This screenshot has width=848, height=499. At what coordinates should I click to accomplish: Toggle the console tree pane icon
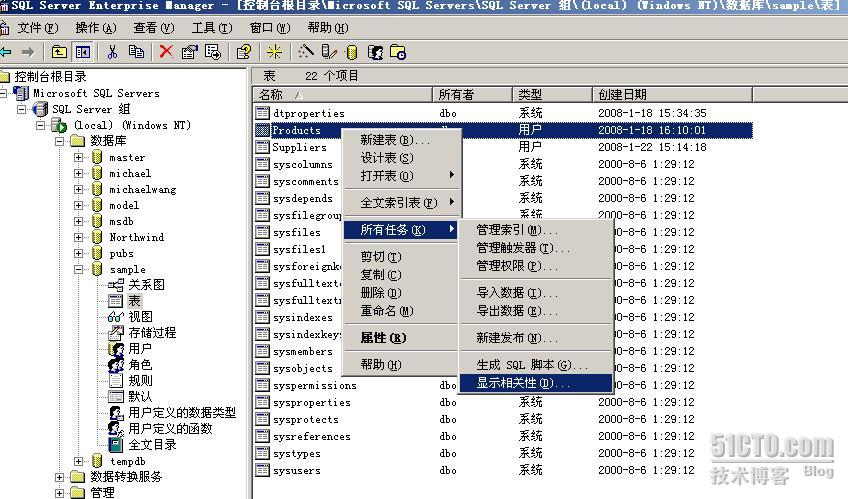click(x=83, y=52)
